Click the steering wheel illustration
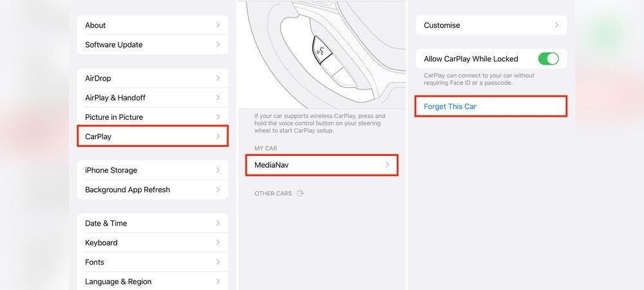644x290 pixels. pos(321,55)
